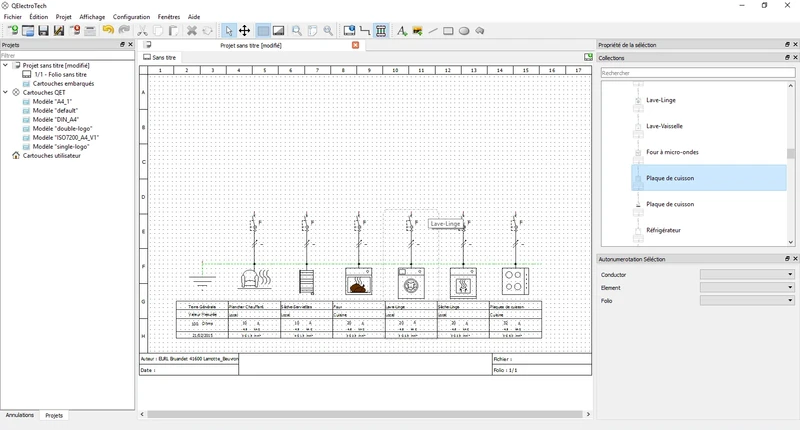
Task: Click the Undo arrow in the toolbar
Action: [x=108, y=31]
